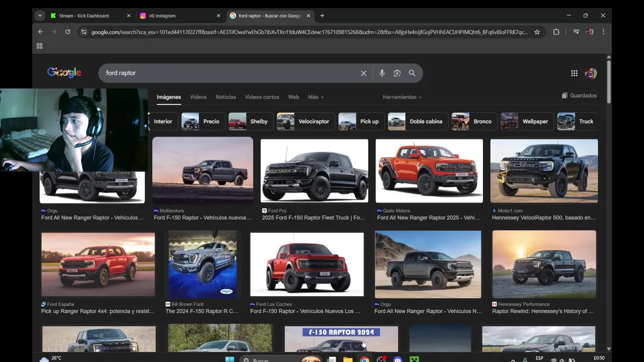
Task: Open the Chrome extensions puzzle icon
Action: pyautogui.click(x=556, y=32)
